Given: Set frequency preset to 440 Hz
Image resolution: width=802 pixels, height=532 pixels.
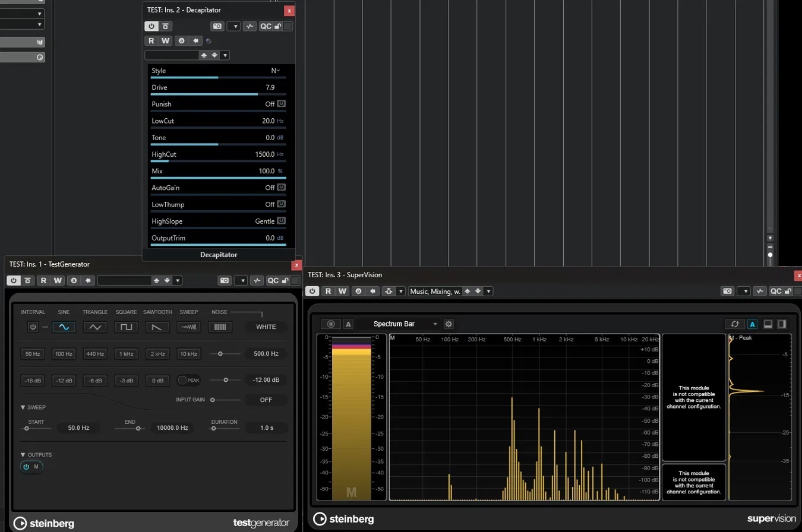Looking at the screenshot, I should 95,354.
